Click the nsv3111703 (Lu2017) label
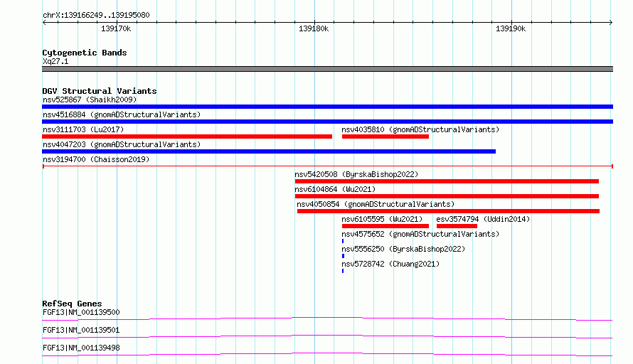Viewport: 633px width, 364px height. [x=83, y=129]
